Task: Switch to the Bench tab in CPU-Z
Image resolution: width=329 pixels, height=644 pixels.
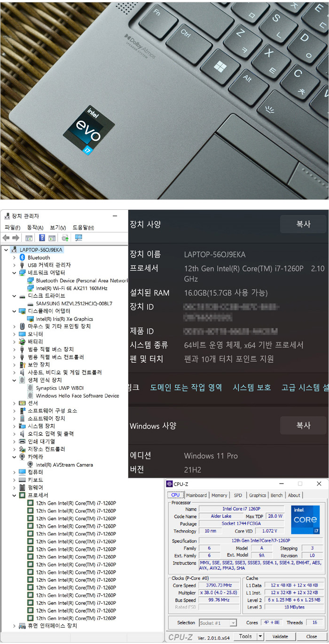Action: tap(277, 495)
